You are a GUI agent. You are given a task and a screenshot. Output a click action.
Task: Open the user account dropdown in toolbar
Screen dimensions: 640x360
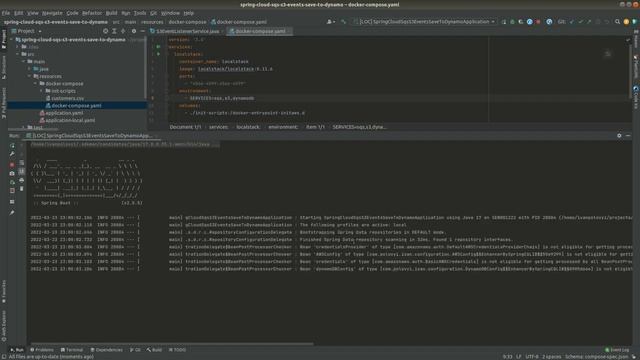(331, 22)
